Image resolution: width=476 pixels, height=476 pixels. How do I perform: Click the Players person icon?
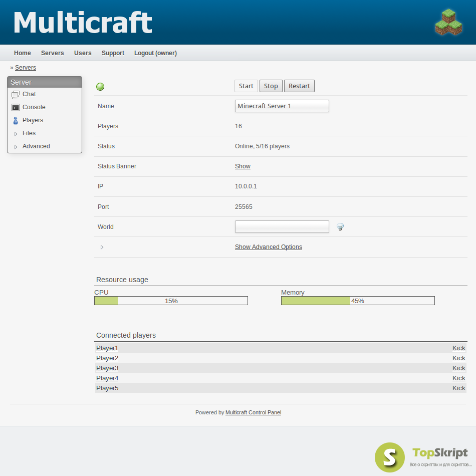(x=16, y=121)
